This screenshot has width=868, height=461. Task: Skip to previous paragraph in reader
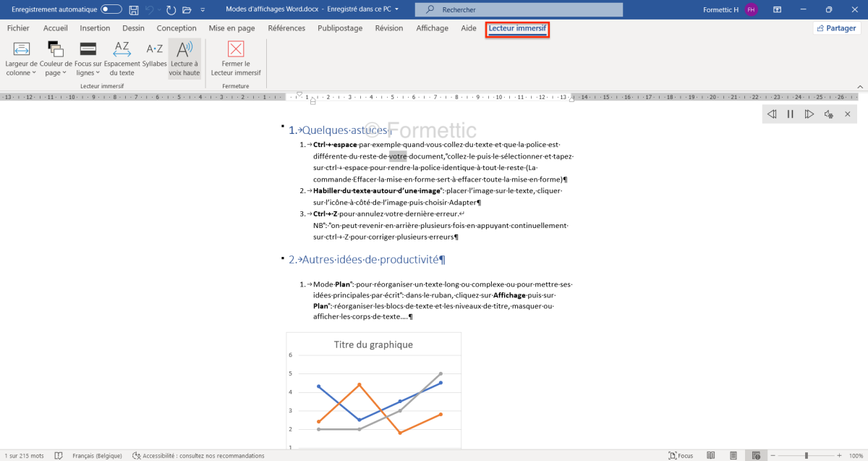pos(771,114)
